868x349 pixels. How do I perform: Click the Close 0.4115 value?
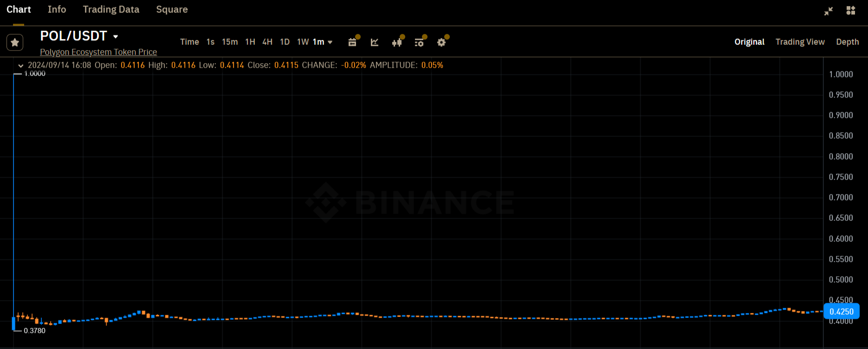[x=286, y=65]
